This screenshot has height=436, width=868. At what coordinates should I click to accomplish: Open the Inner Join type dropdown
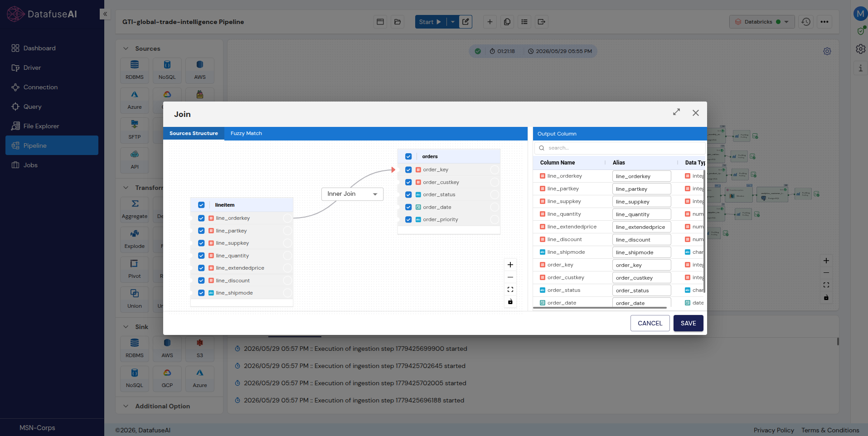click(352, 194)
